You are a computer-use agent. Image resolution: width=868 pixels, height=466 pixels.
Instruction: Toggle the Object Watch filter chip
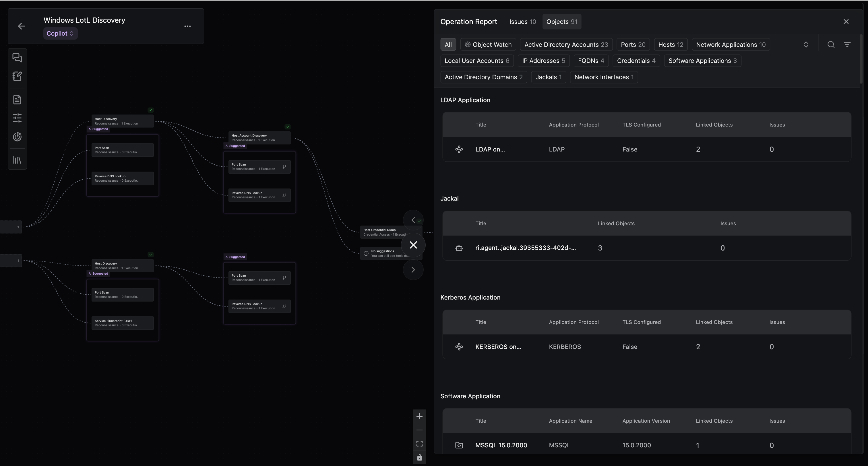point(488,44)
